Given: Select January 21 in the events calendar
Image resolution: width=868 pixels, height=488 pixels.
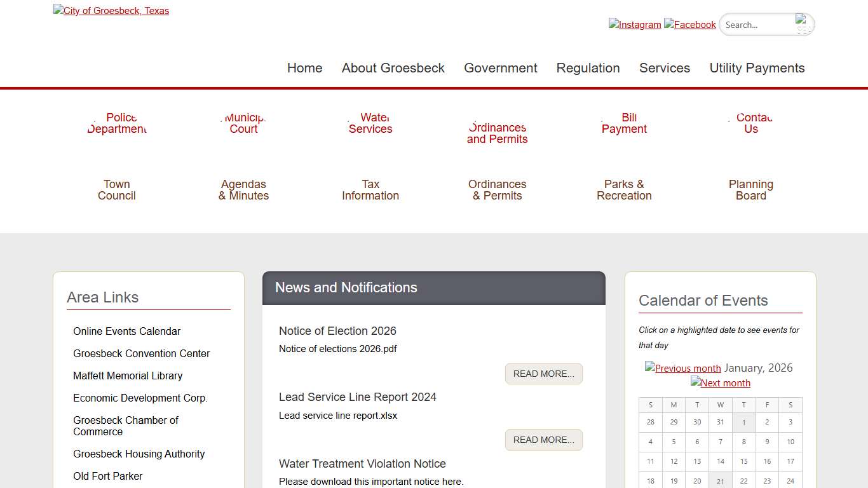Looking at the screenshot, I should [x=721, y=481].
